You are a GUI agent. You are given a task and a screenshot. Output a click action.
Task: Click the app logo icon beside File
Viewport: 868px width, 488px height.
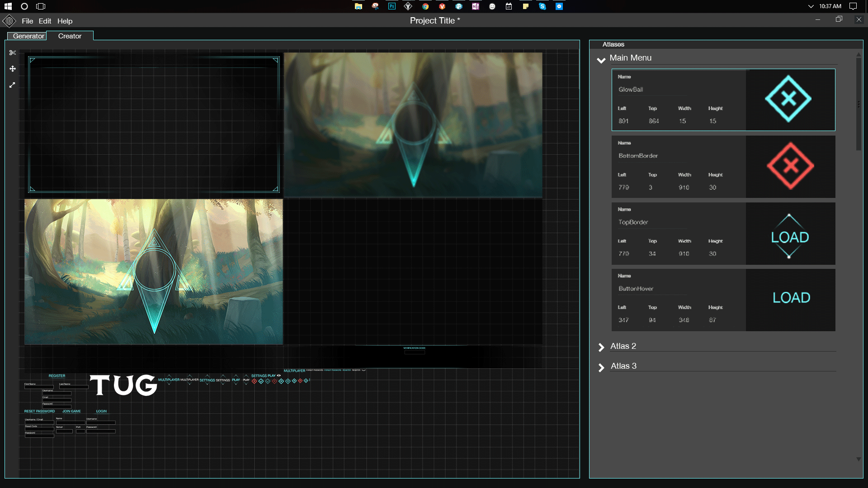click(x=9, y=21)
